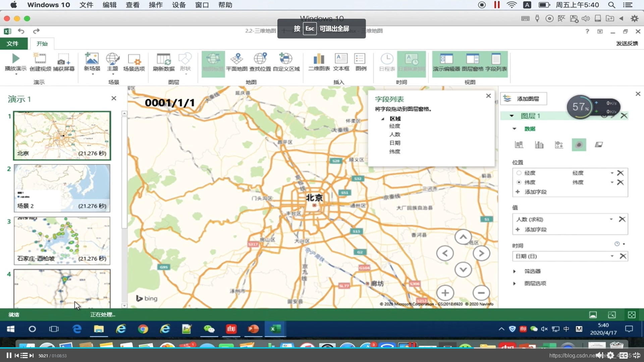Click 新场景 new scene icon
Screen dimensions: 644x362
point(92,59)
